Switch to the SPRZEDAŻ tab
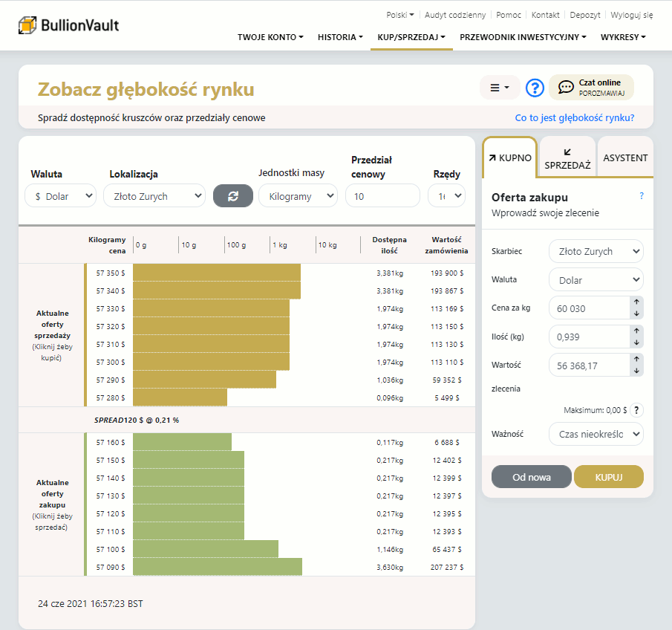The image size is (672, 630). (x=567, y=158)
